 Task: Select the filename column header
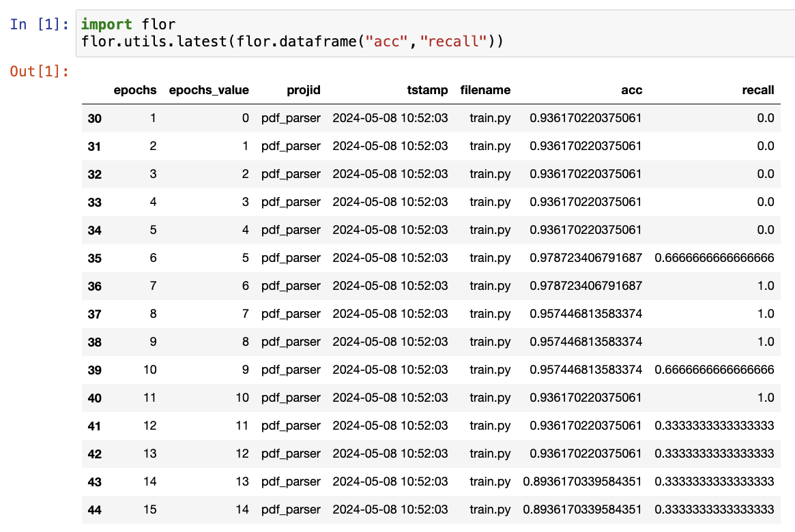pos(485,90)
